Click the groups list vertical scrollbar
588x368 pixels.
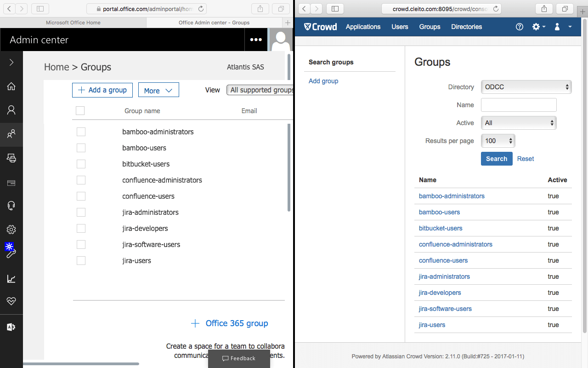coord(289,167)
